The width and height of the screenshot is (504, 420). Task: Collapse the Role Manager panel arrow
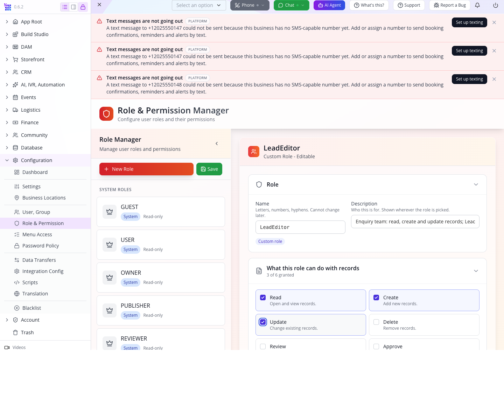pyautogui.click(x=217, y=143)
